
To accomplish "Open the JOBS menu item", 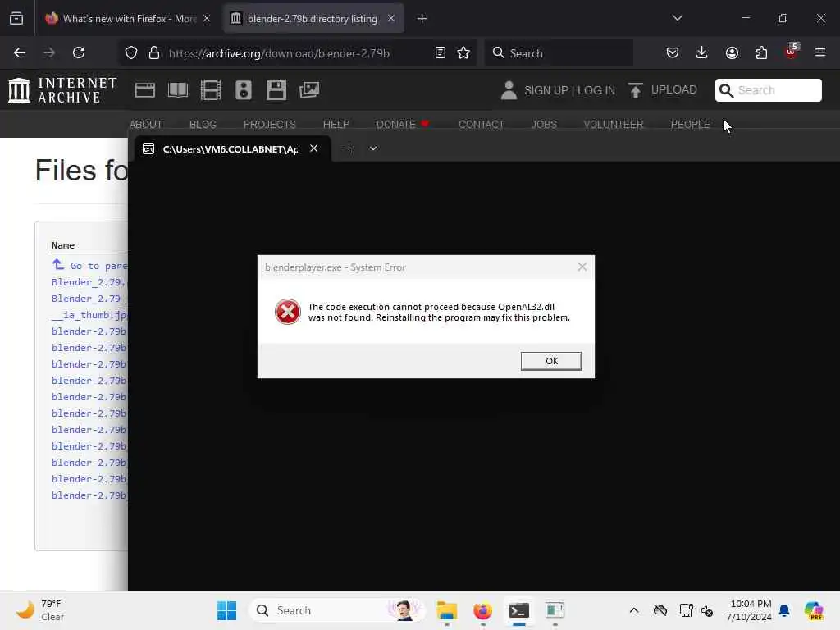I will 545,125.
